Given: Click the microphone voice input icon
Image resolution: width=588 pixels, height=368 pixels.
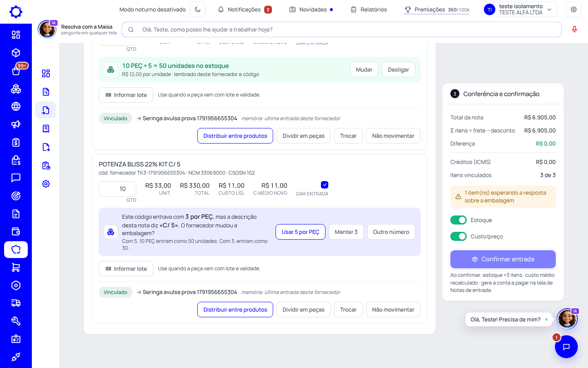Looking at the screenshot, I should pyautogui.click(x=574, y=29).
